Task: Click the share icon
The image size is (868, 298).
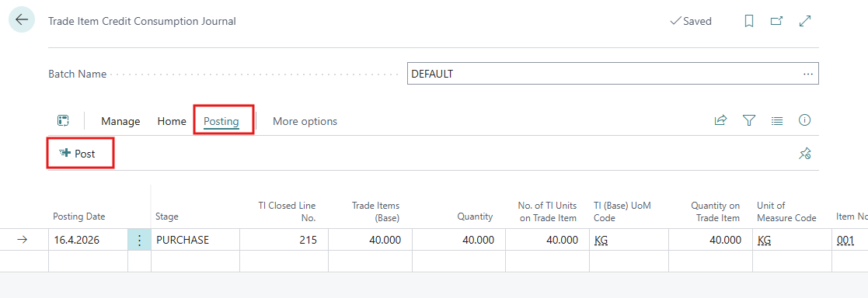Action: [x=720, y=120]
